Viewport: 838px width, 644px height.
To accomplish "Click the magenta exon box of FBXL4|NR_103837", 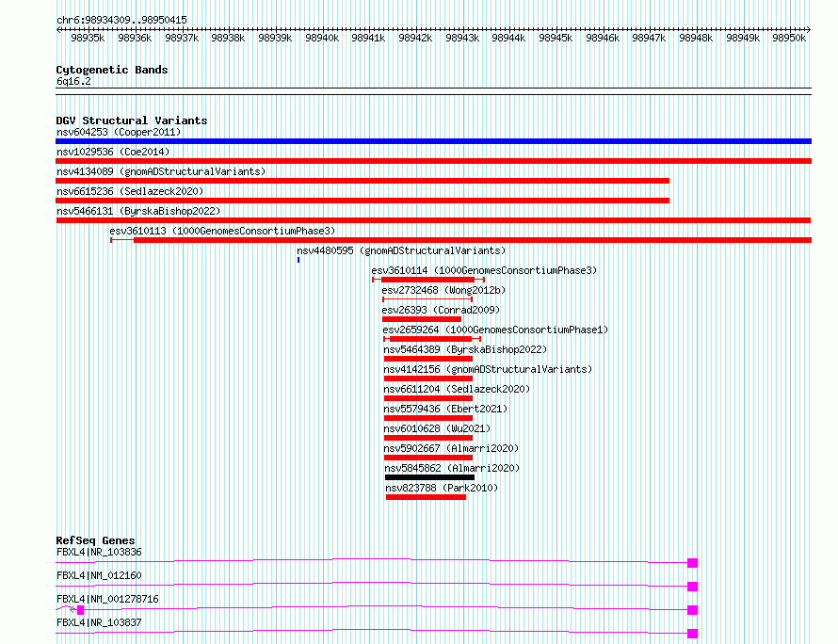I will click(x=693, y=634).
